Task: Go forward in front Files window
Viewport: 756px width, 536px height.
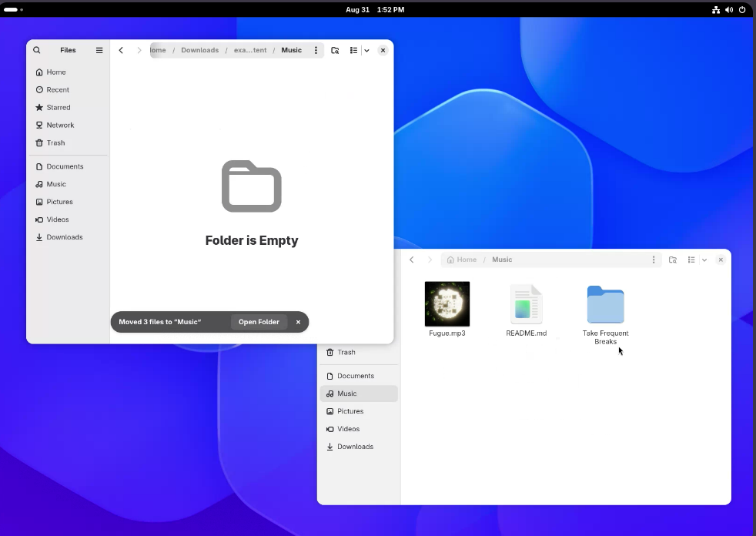Action: (139, 50)
